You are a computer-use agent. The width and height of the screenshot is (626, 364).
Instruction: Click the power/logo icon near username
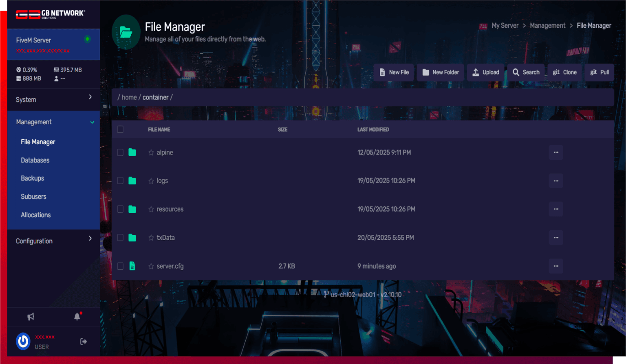tap(23, 342)
